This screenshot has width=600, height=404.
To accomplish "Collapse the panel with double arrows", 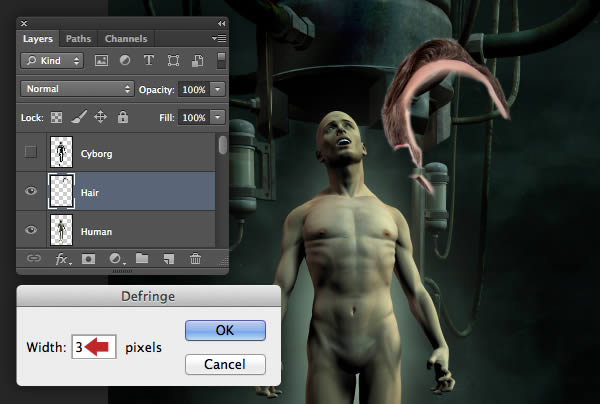I will pos(222,23).
